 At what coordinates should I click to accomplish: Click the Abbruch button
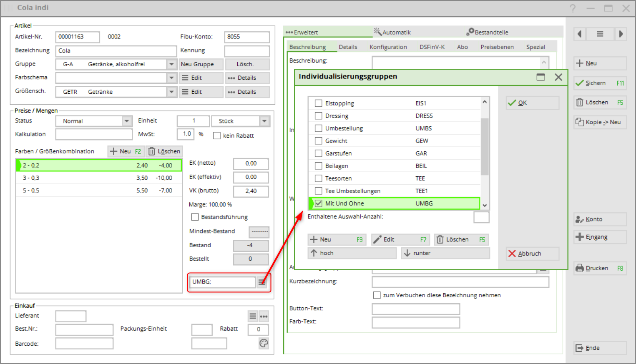532,254
